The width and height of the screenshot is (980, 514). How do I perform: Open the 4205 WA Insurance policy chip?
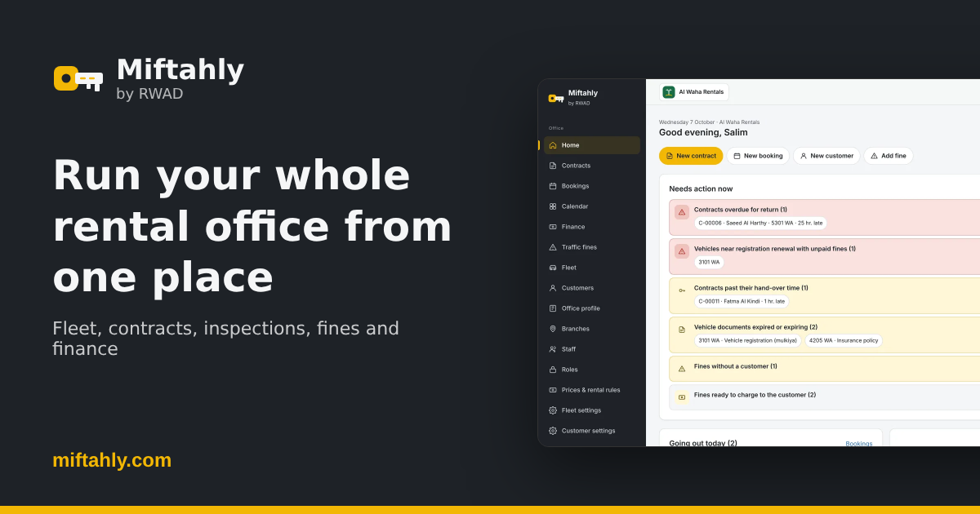coord(844,340)
